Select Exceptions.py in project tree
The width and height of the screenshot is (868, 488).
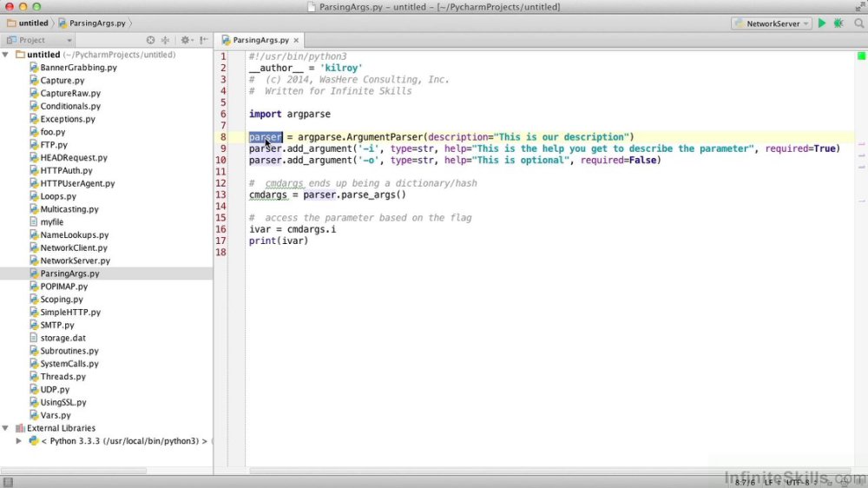tap(68, 119)
